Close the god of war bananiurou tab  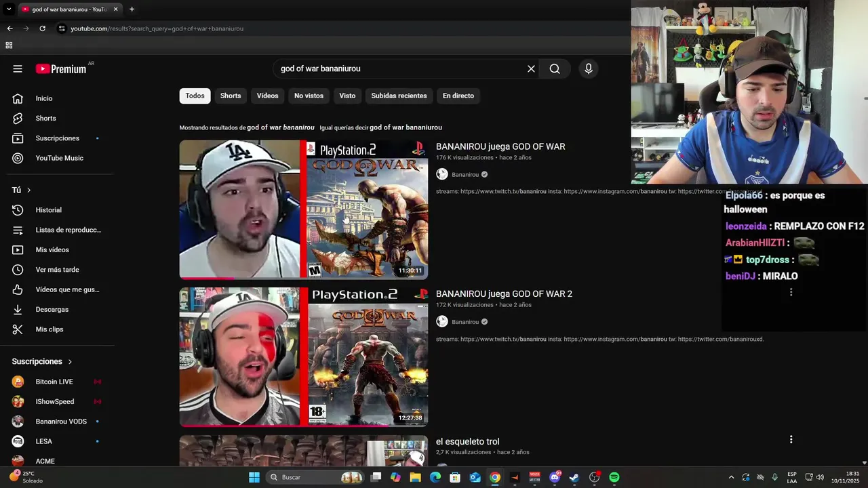pos(115,9)
